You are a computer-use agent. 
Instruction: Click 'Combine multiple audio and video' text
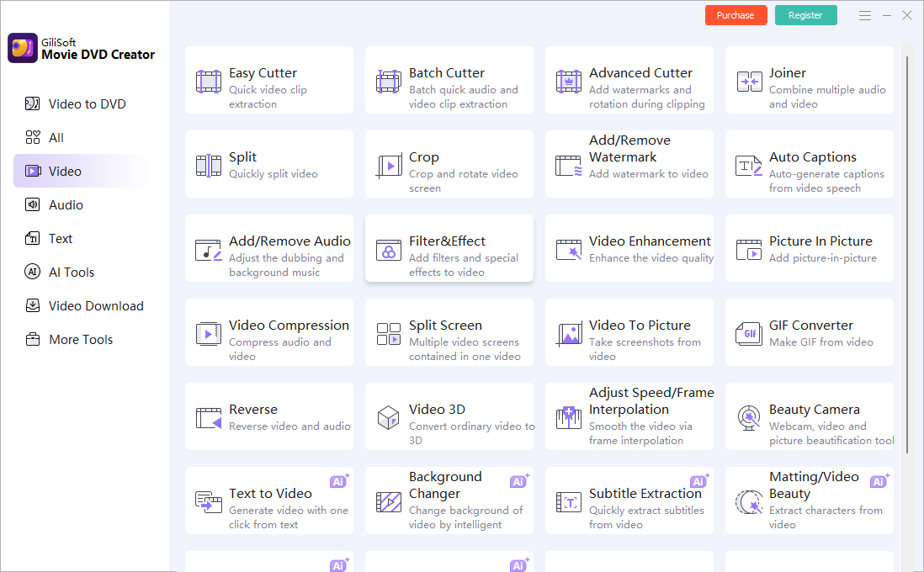[x=827, y=97]
